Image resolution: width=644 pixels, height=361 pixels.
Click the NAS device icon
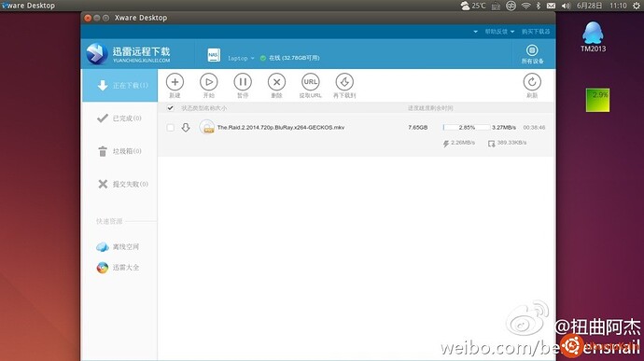[x=214, y=55]
